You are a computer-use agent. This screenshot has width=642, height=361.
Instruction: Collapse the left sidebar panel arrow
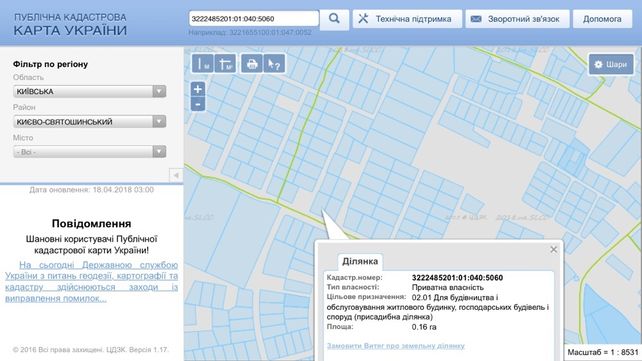click(176, 175)
